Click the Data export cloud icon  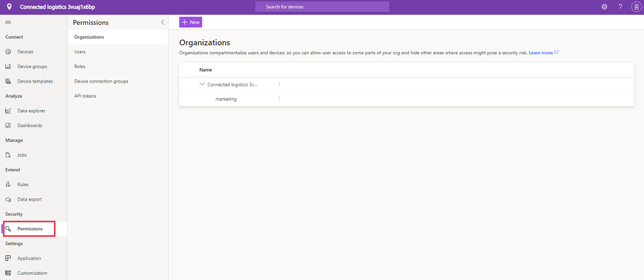[x=8, y=200]
